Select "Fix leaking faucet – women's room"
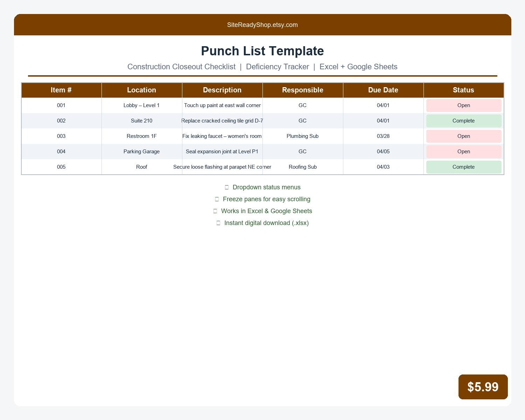 pos(222,136)
